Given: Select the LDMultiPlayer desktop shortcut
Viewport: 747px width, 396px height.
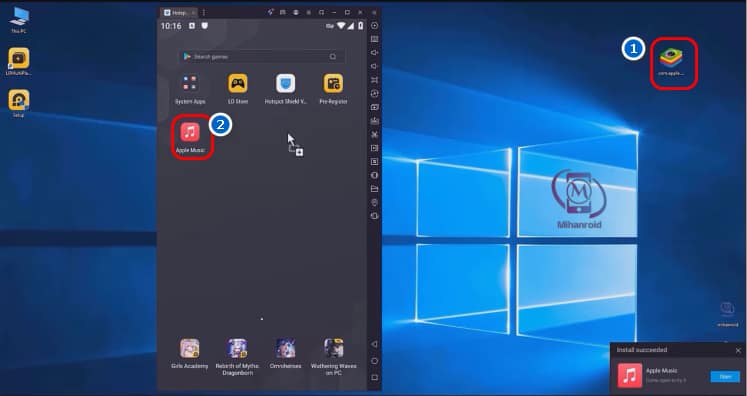Looking at the screenshot, I should [19, 61].
